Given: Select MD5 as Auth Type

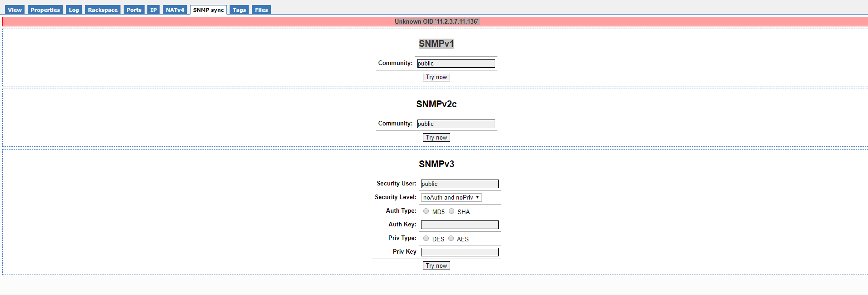Looking at the screenshot, I should click(x=426, y=211).
